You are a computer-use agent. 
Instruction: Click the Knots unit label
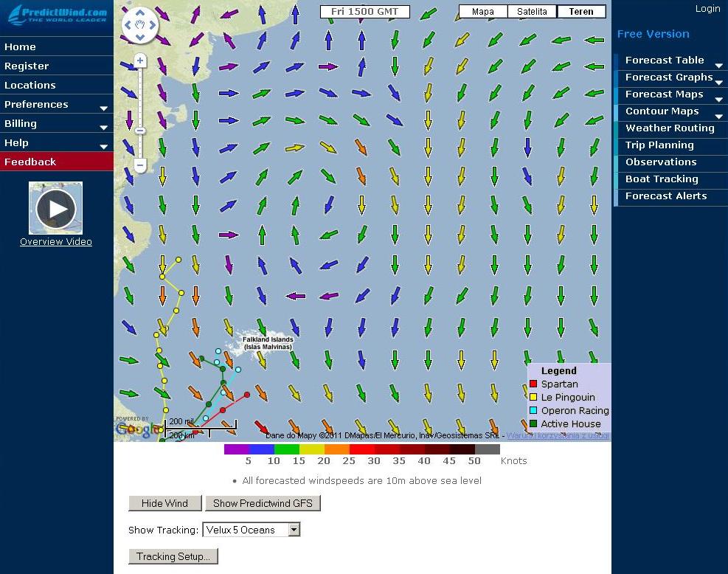coord(514,460)
